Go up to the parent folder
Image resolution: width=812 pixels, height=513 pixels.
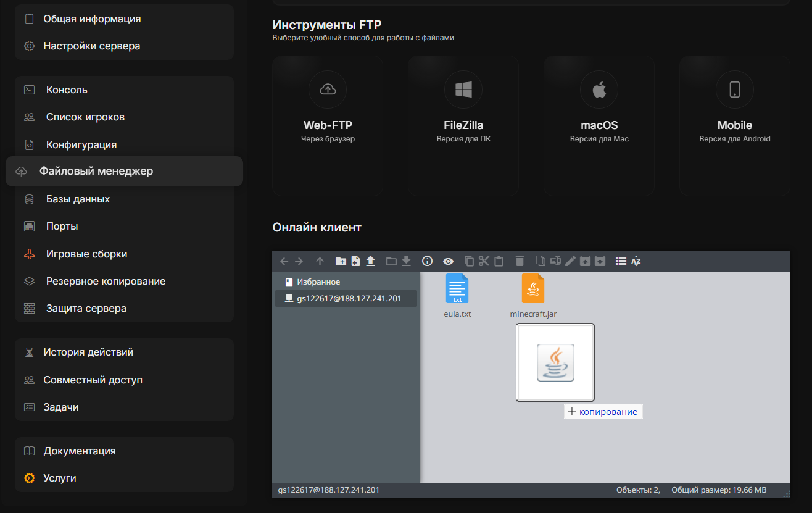(320, 261)
